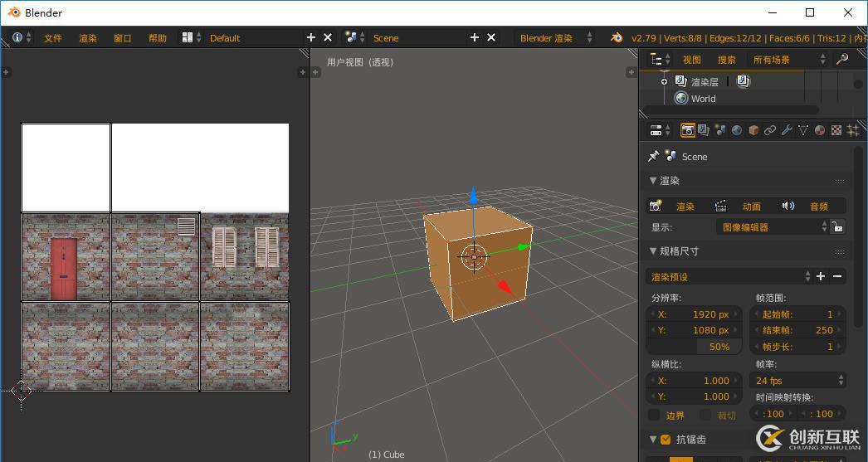Image resolution: width=868 pixels, height=462 pixels.
Task: Click the pin icon next to Scene
Action: (x=654, y=156)
